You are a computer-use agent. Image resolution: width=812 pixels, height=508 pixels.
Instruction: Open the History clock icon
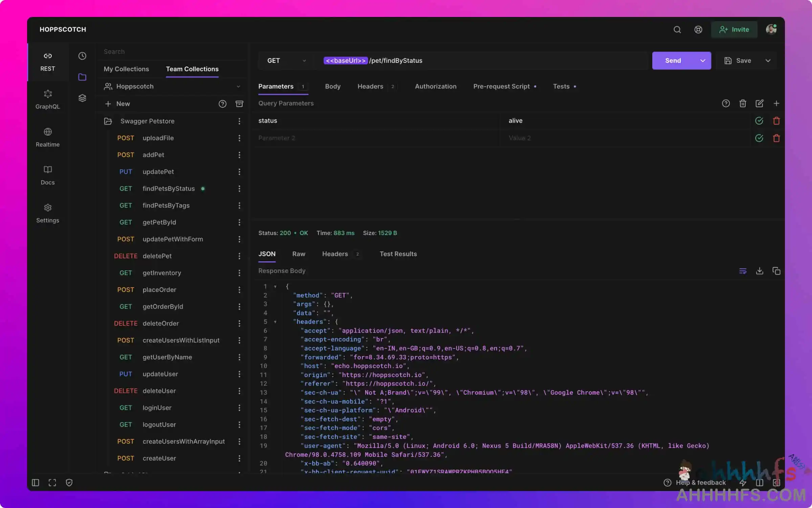[x=82, y=56]
